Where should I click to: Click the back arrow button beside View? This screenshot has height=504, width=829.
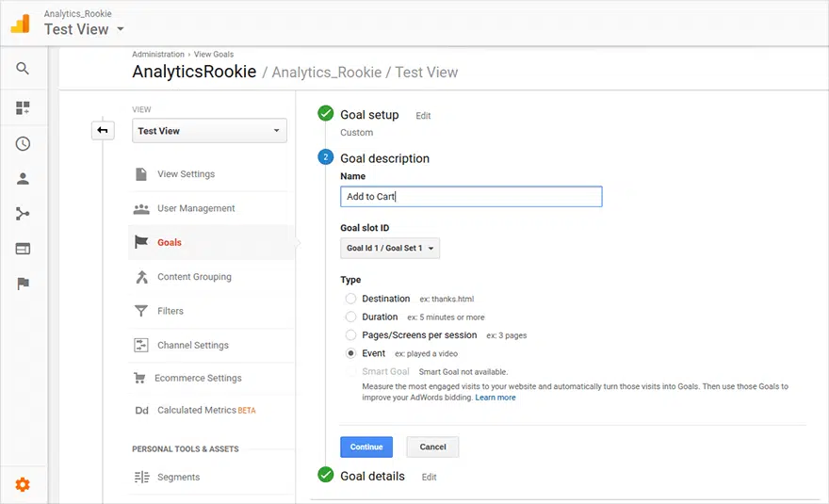103,131
